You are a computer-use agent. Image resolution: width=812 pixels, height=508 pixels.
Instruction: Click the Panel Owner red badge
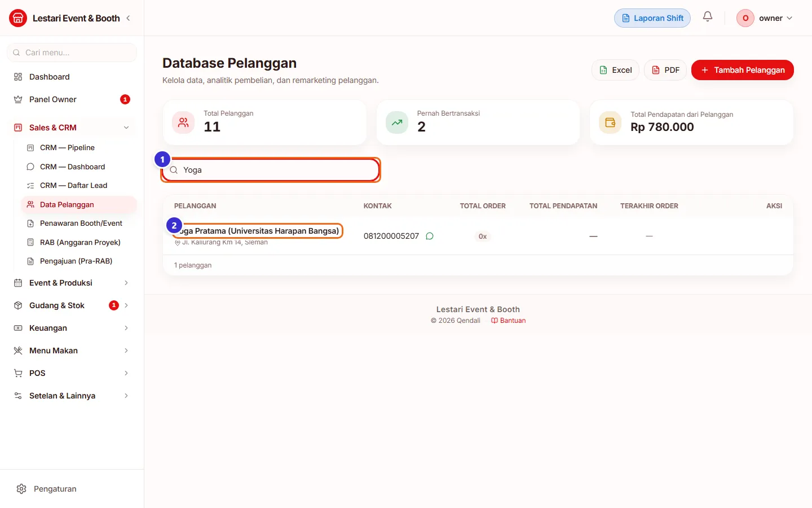(x=125, y=99)
